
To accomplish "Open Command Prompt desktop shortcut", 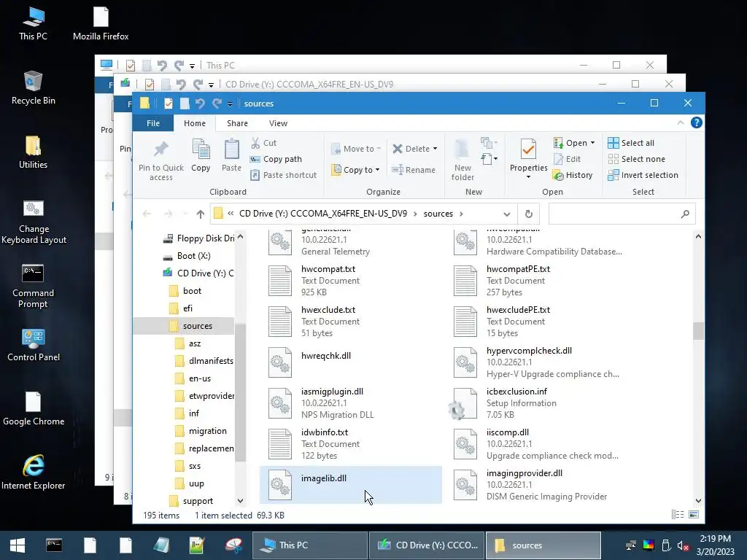I will point(33,286).
